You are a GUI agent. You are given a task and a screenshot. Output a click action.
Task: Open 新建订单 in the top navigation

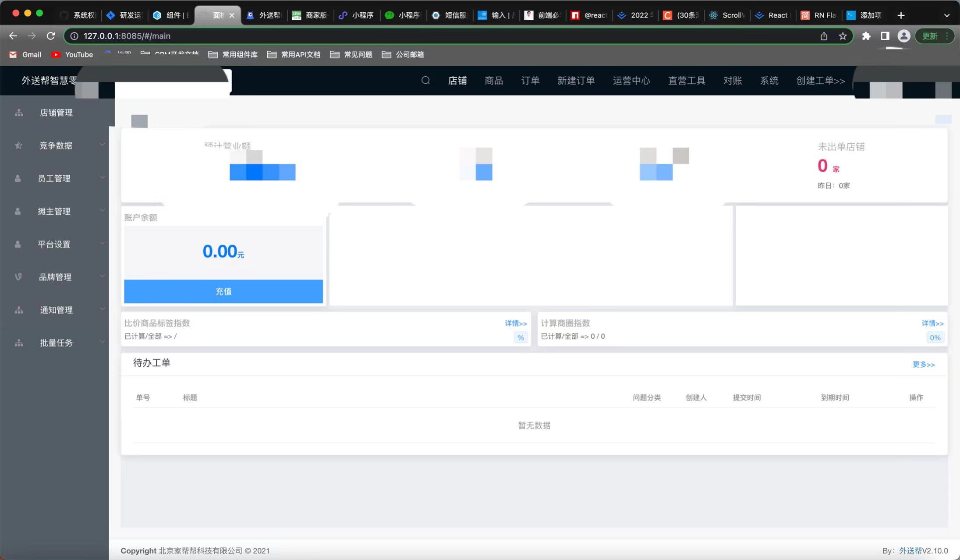pos(576,81)
